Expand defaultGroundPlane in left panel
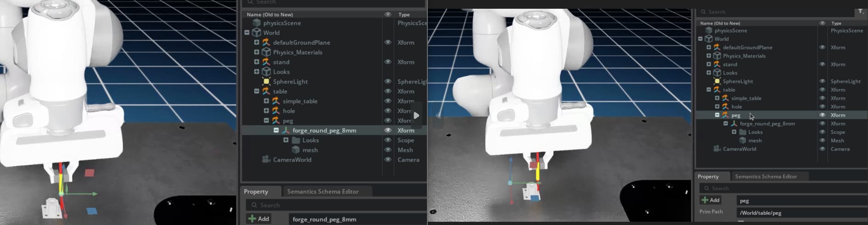 click(x=257, y=42)
